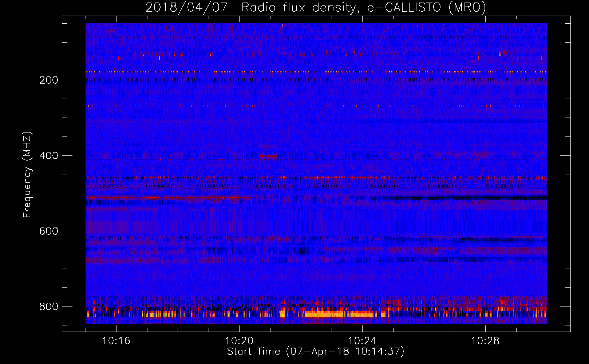Select the 10:28 time tick label
The width and height of the screenshot is (589, 364).
click(x=485, y=341)
